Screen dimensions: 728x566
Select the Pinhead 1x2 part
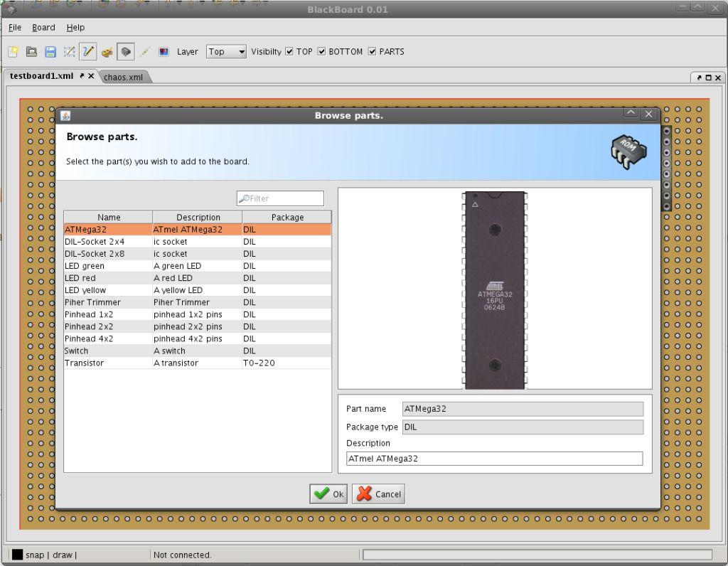pos(89,314)
